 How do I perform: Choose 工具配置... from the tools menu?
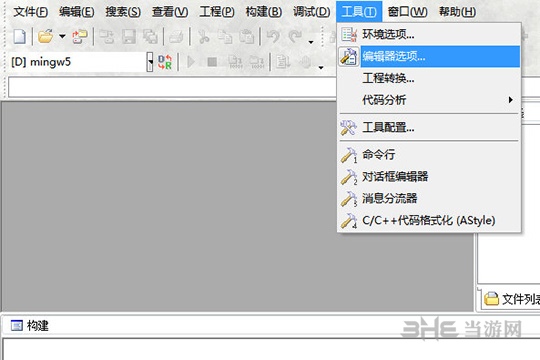coord(429,127)
